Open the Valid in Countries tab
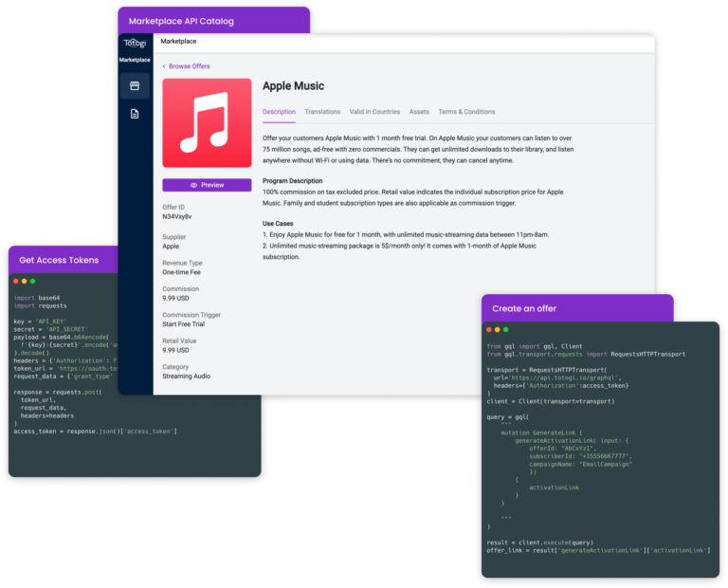The height and width of the screenshot is (588, 728). 374,112
